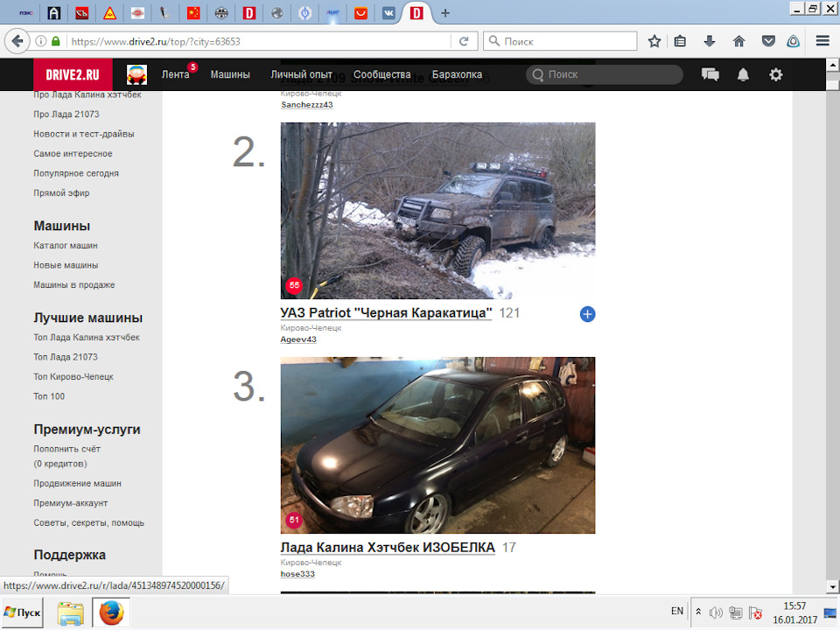Switch to the yellow triangle browser tab
The width and height of the screenshot is (840, 630).
click(110, 13)
